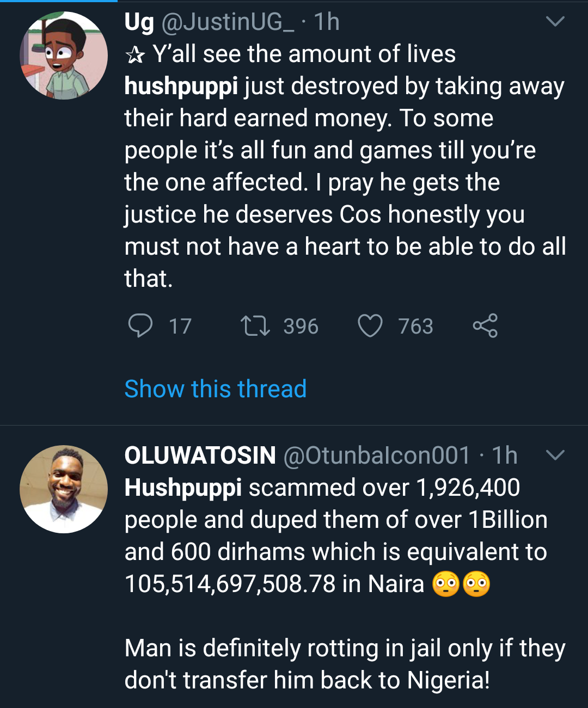Tap the 763 likes count
This screenshot has width=588, height=708.
(415, 327)
